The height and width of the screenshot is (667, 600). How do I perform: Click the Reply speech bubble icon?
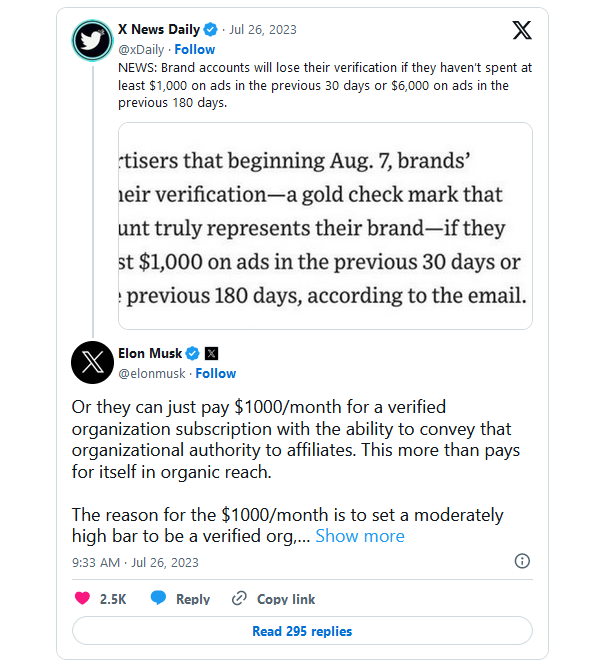(158, 598)
